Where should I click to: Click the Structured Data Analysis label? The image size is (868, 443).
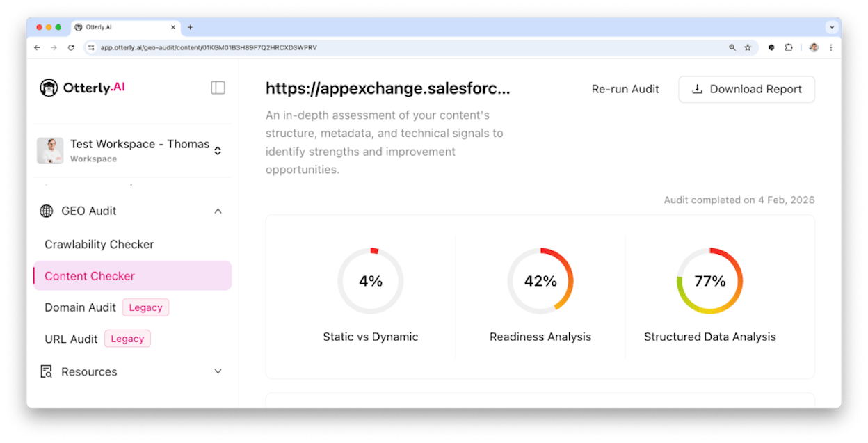[x=710, y=337]
